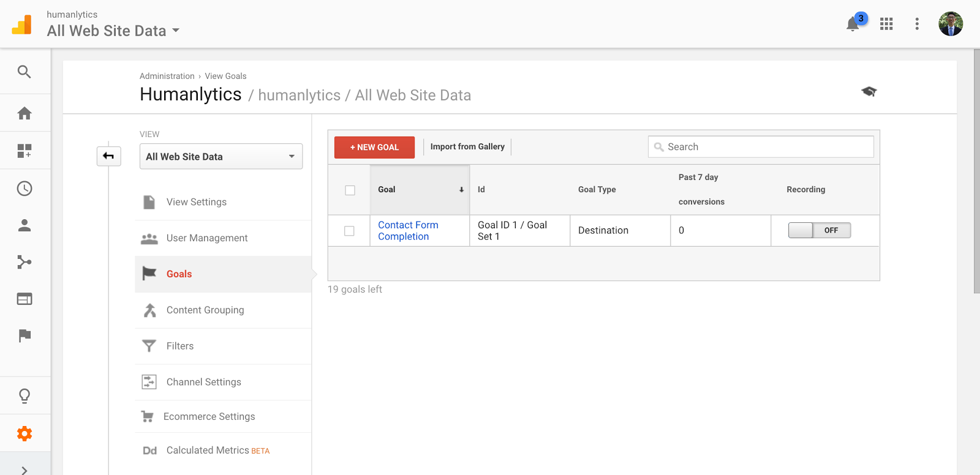Click the + NEW GOAL button
The height and width of the screenshot is (475, 980).
pos(374,148)
